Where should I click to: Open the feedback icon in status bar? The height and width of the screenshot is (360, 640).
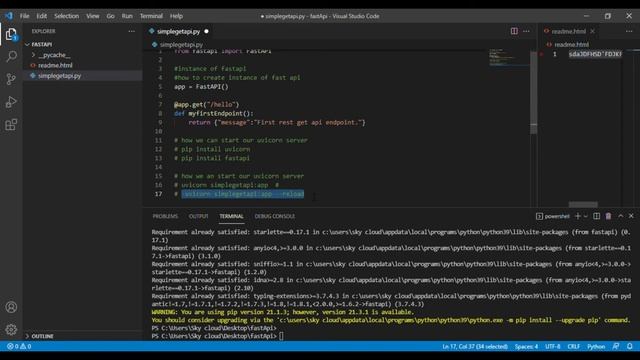[616, 347]
